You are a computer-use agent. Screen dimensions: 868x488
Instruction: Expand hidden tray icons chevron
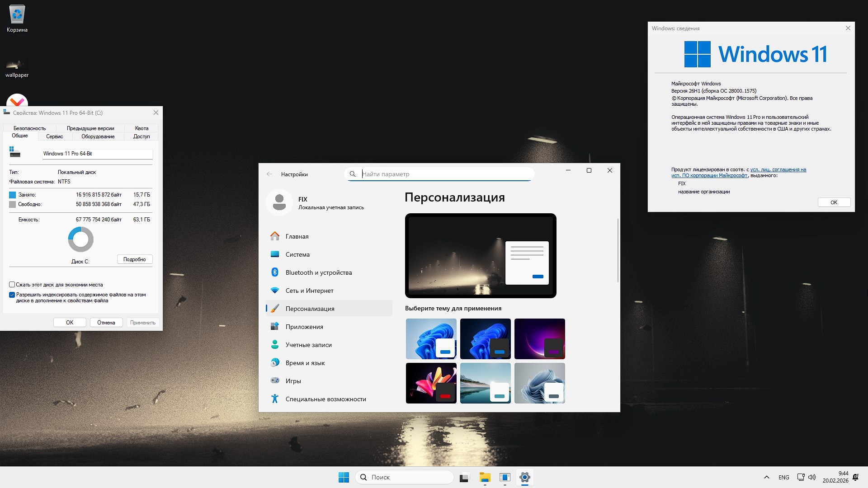(767, 477)
